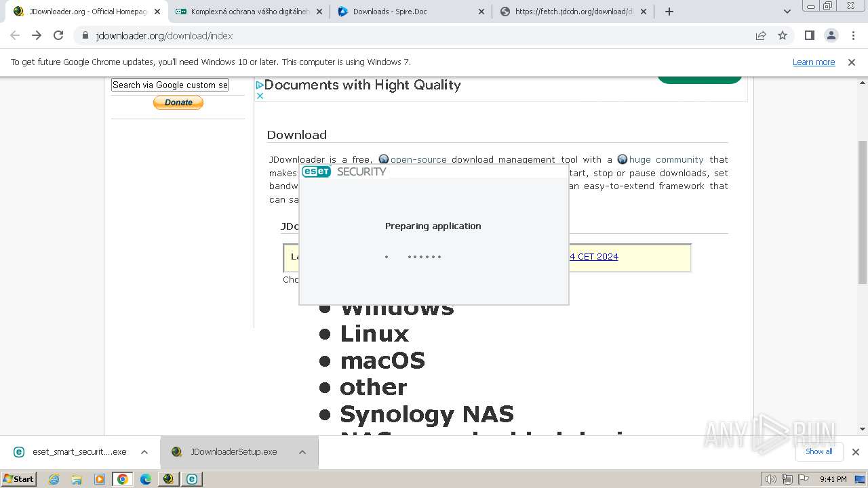
Task: Select the Chrome taskbar icon
Action: coord(123,479)
